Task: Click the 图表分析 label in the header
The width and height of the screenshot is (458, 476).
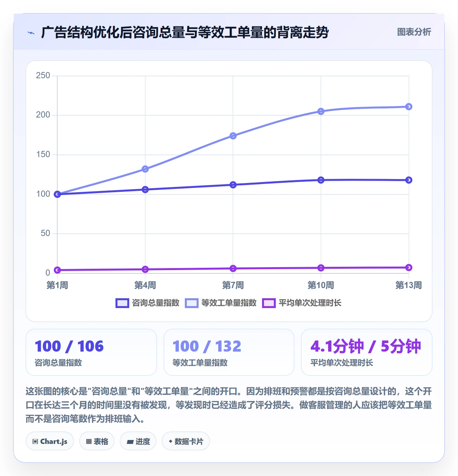Action: point(414,32)
